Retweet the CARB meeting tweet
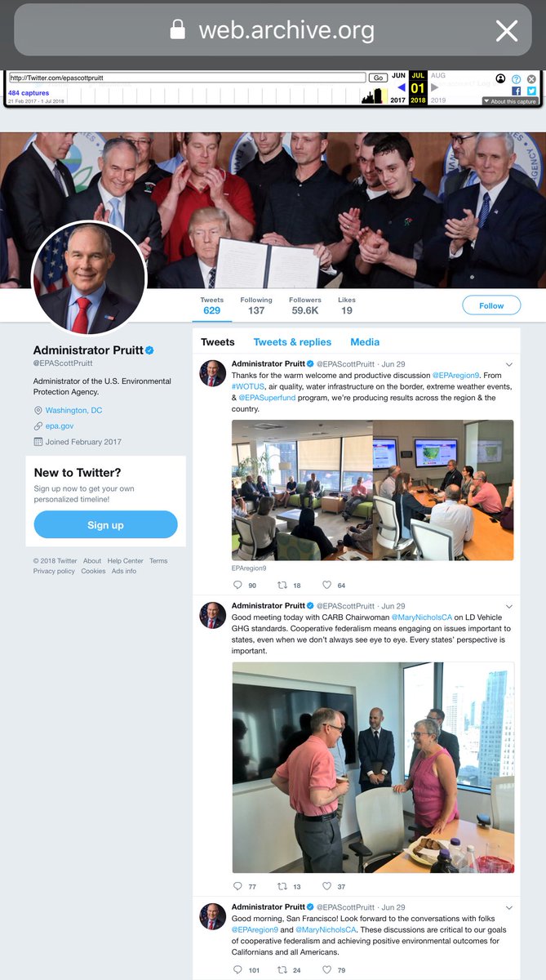The width and height of the screenshot is (546, 980). click(x=282, y=886)
